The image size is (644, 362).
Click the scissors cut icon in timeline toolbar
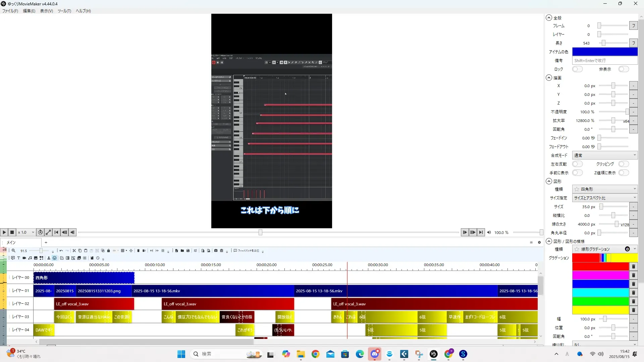point(74,251)
